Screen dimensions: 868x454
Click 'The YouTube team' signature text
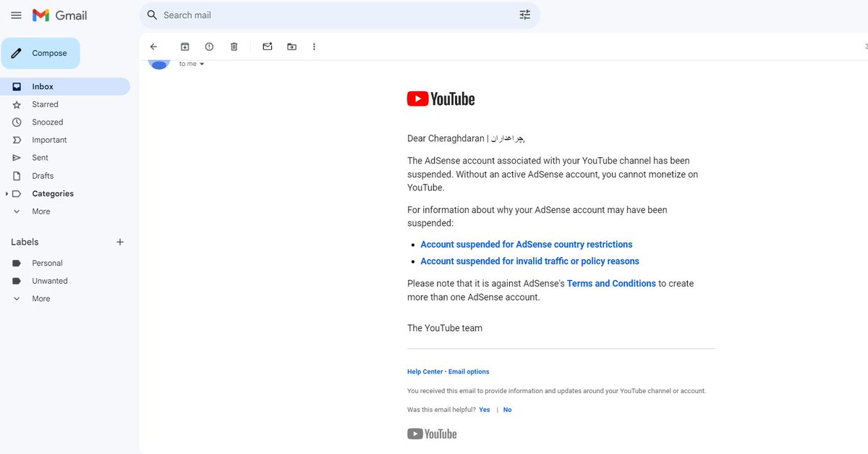445,328
